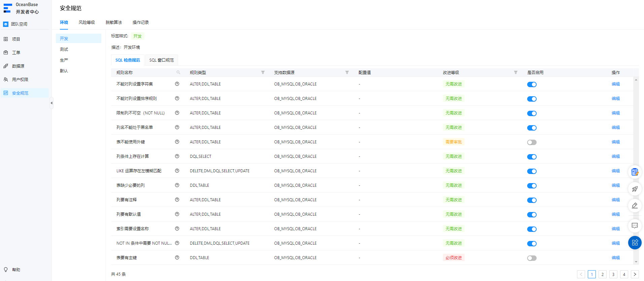Screen dimensions: 644x281
Task: Click 编辑 for the 列要有注释 rule
Action: pos(616,200)
